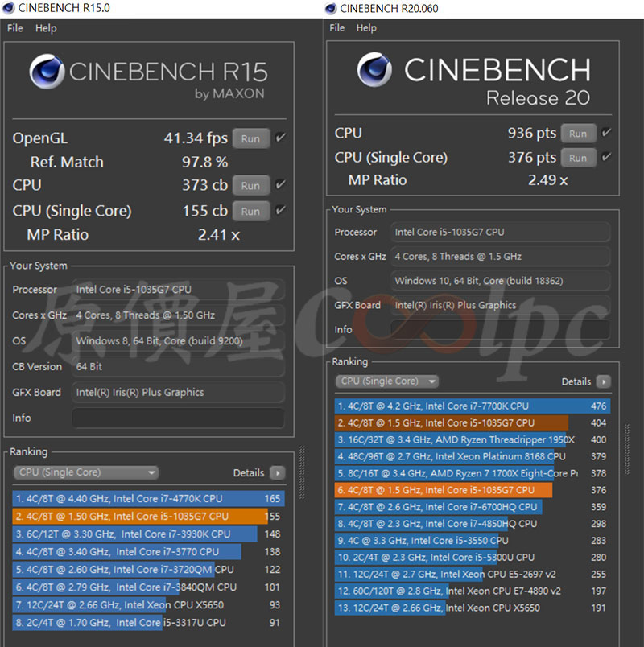
Task: Click the Details arrow icon in R15 ranking
Action: (278, 473)
